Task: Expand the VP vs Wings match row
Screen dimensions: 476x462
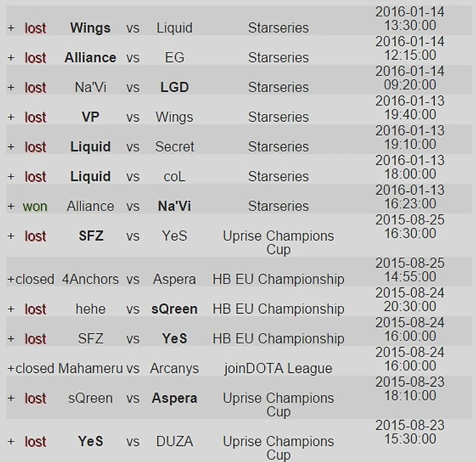Action: [10, 117]
